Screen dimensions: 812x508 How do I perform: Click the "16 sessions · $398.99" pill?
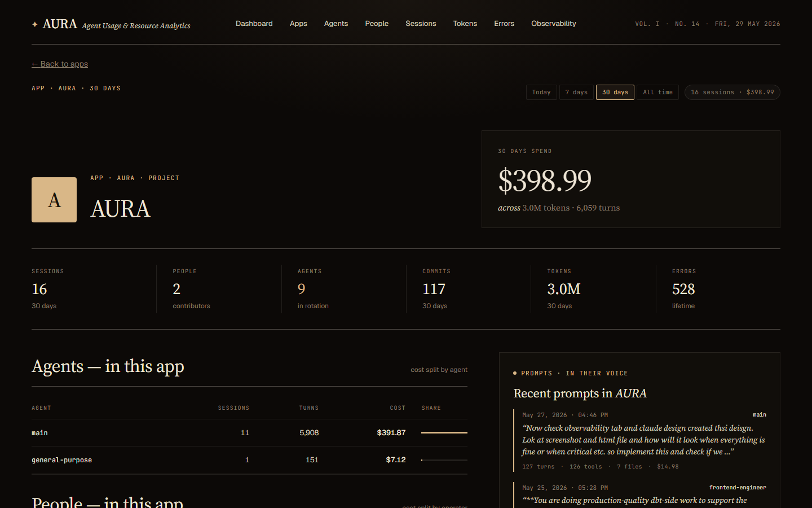(x=732, y=92)
